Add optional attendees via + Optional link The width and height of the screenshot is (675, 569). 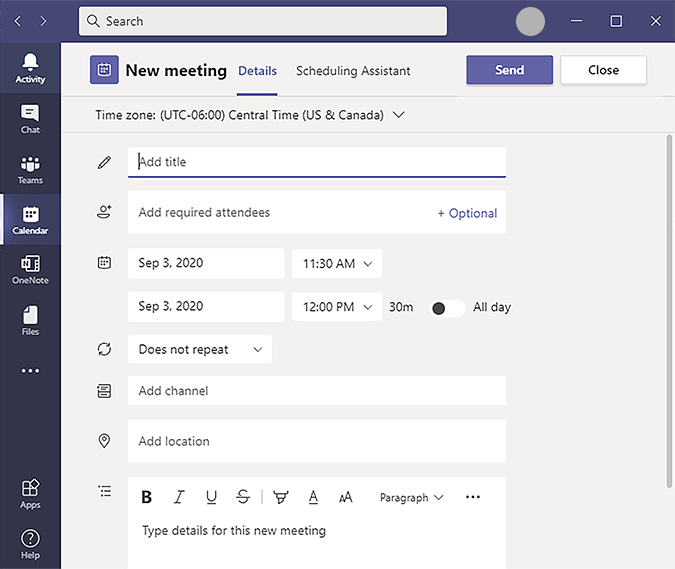pyautogui.click(x=467, y=213)
